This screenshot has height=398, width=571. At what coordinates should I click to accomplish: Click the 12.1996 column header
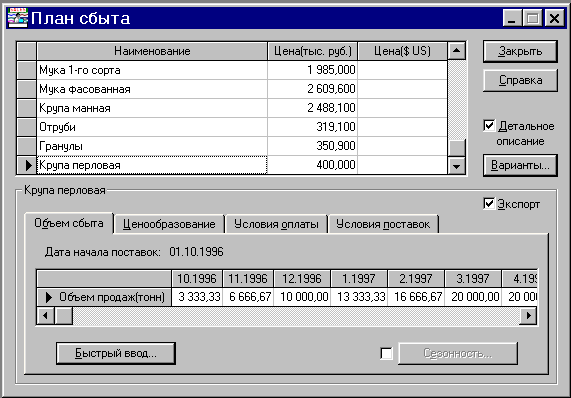click(x=302, y=279)
